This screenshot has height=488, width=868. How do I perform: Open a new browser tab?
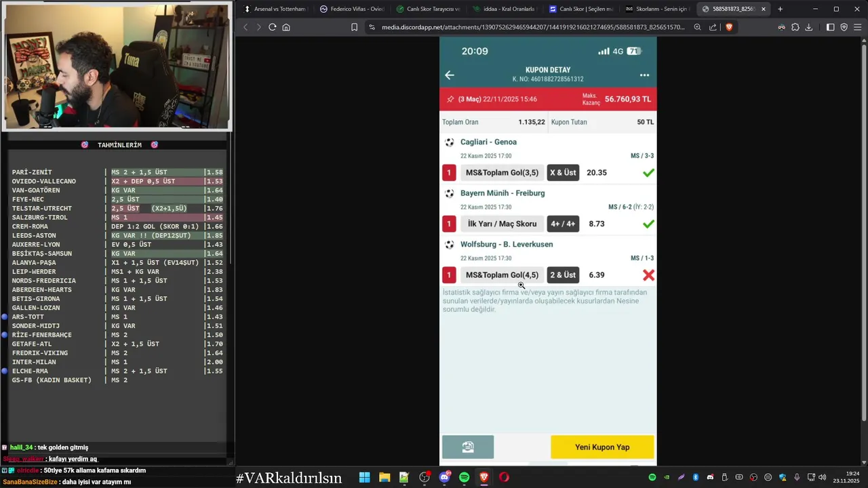[780, 9]
